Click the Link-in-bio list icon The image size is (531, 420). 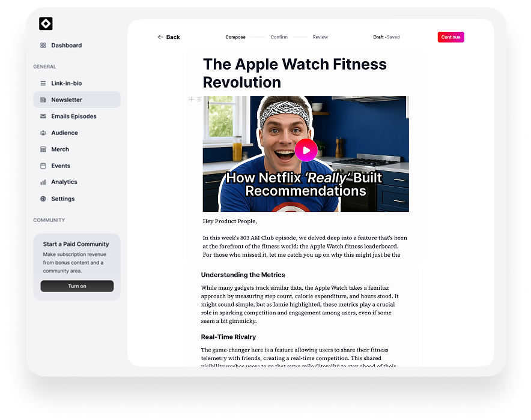[43, 83]
